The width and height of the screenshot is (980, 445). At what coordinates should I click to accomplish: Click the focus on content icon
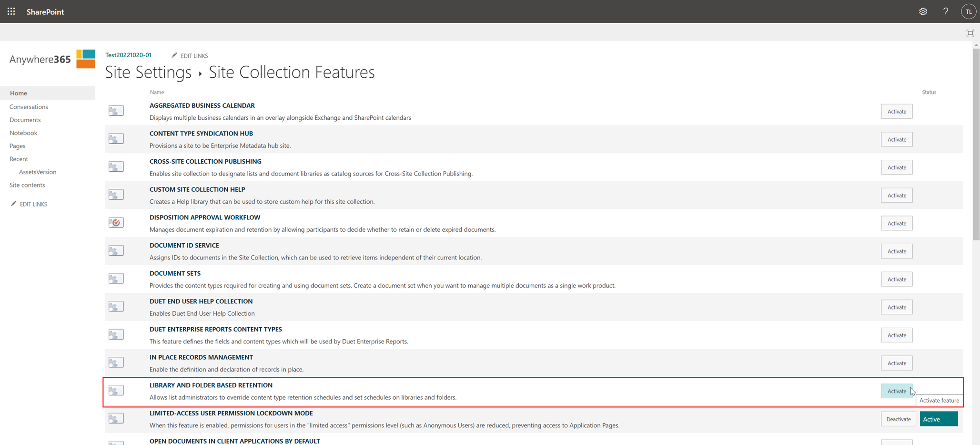(x=970, y=33)
